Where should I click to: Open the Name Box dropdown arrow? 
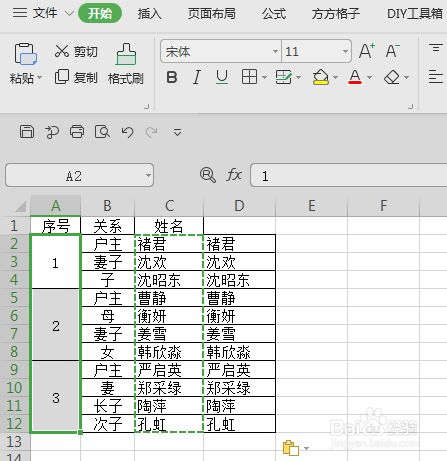[148, 175]
